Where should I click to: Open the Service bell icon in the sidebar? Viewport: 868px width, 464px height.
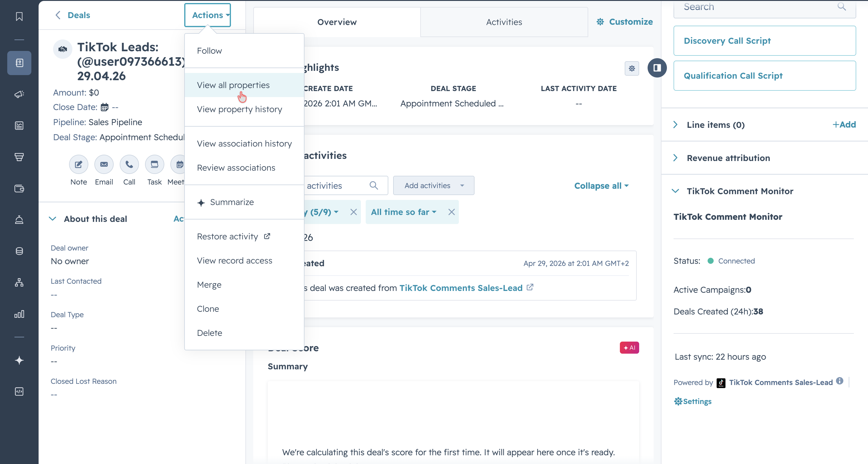click(19, 220)
